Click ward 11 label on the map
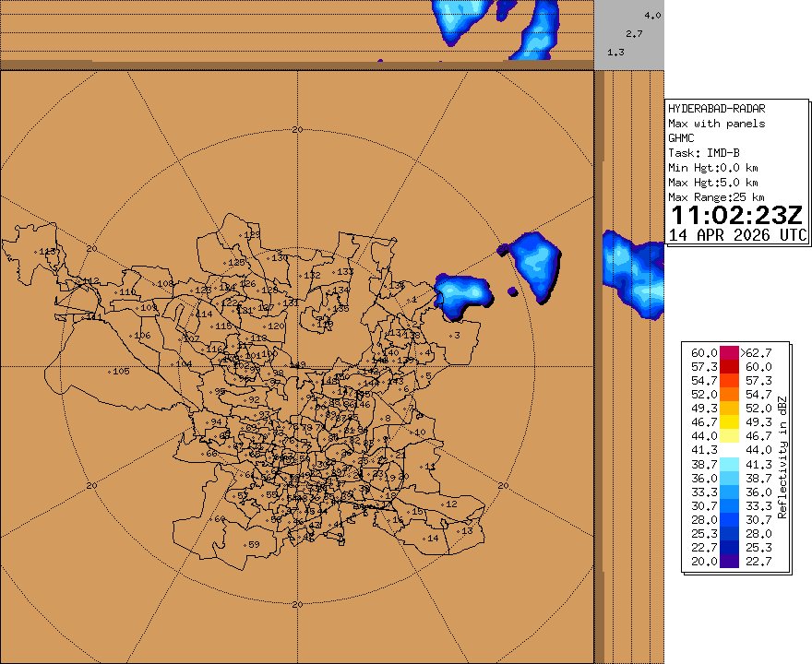The image size is (812, 664). (x=430, y=467)
